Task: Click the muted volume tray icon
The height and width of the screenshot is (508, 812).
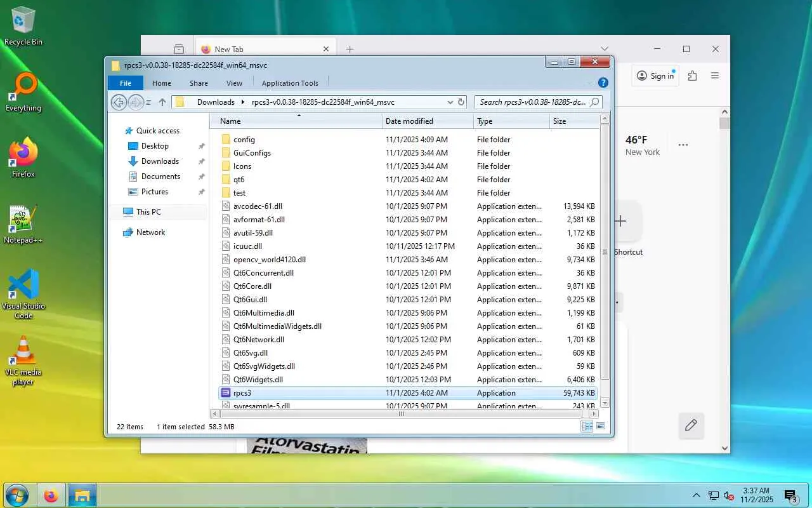Action: pos(729,496)
